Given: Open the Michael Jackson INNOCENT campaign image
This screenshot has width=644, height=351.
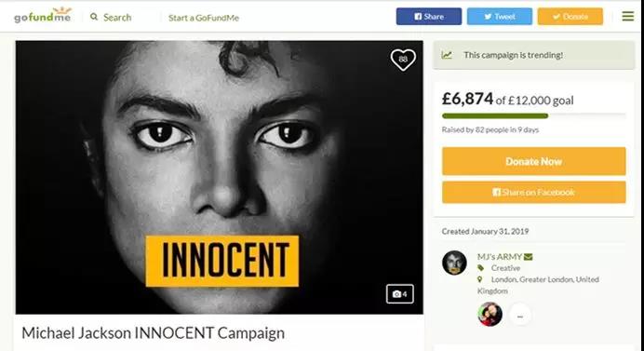Looking at the screenshot, I should point(220,177).
